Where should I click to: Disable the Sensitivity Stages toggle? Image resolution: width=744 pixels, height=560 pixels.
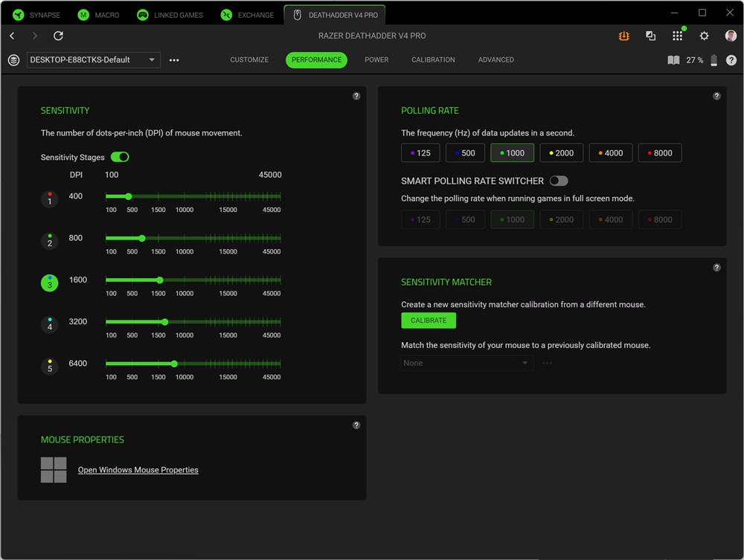(x=120, y=157)
